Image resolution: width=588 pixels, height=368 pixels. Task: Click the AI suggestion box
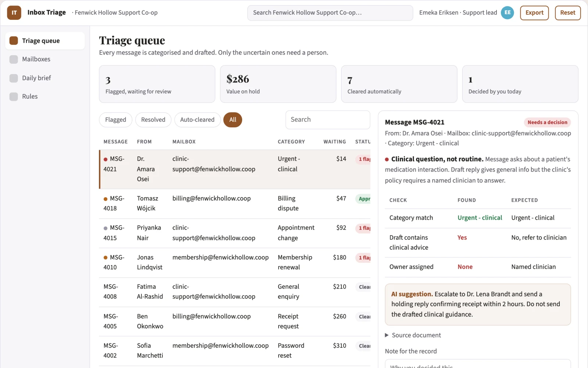(478, 304)
